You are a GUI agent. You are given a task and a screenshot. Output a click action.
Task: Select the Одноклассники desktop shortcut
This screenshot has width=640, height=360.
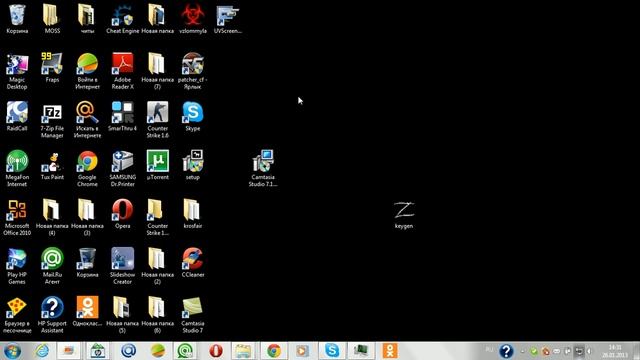[87, 311]
